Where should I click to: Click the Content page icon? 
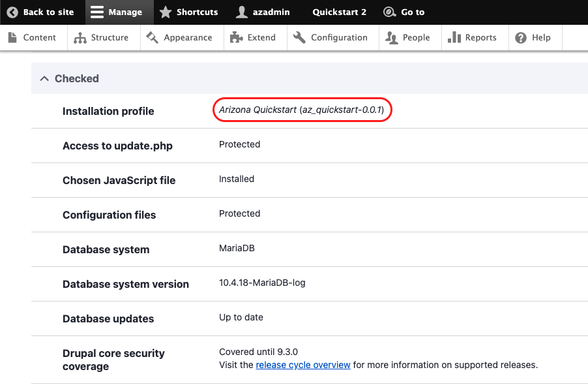[x=12, y=38]
